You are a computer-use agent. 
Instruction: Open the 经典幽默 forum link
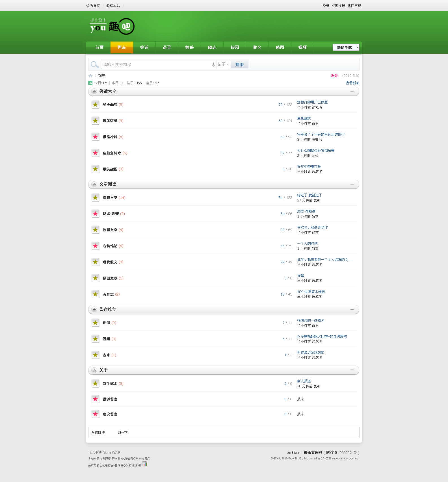tap(110, 105)
